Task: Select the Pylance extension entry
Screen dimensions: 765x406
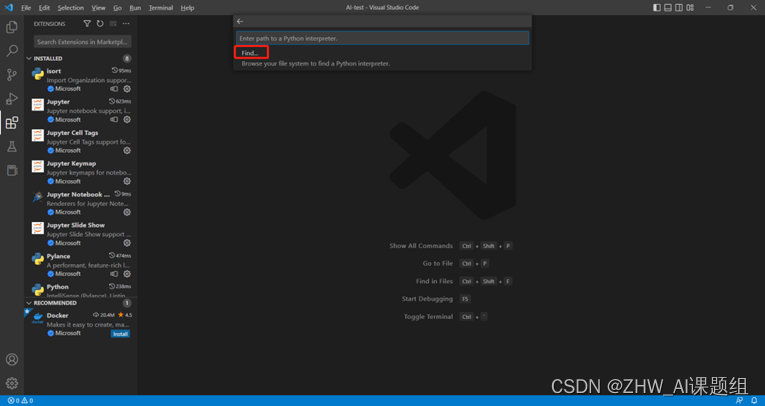Action: pyautogui.click(x=81, y=264)
